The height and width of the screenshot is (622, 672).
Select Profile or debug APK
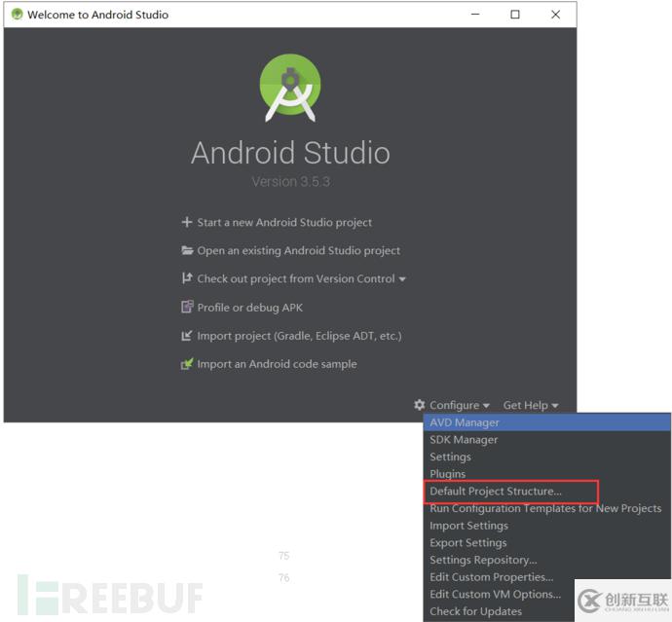tap(250, 308)
